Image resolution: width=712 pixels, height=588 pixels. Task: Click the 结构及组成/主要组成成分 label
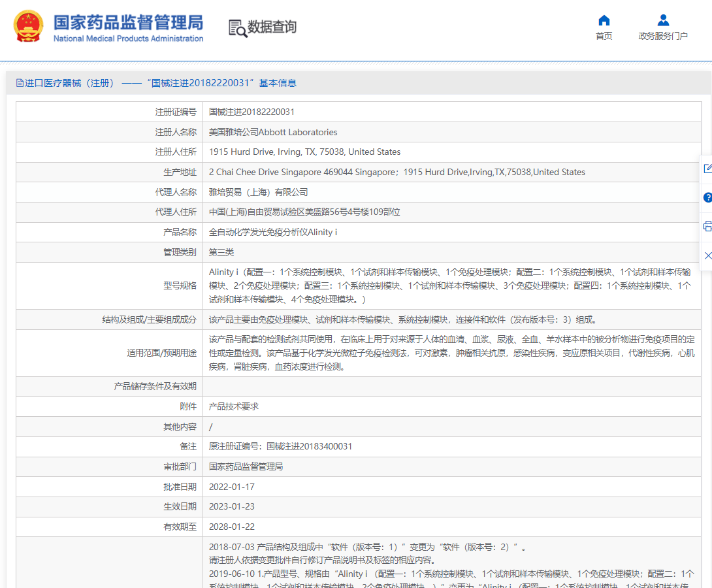point(150,319)
